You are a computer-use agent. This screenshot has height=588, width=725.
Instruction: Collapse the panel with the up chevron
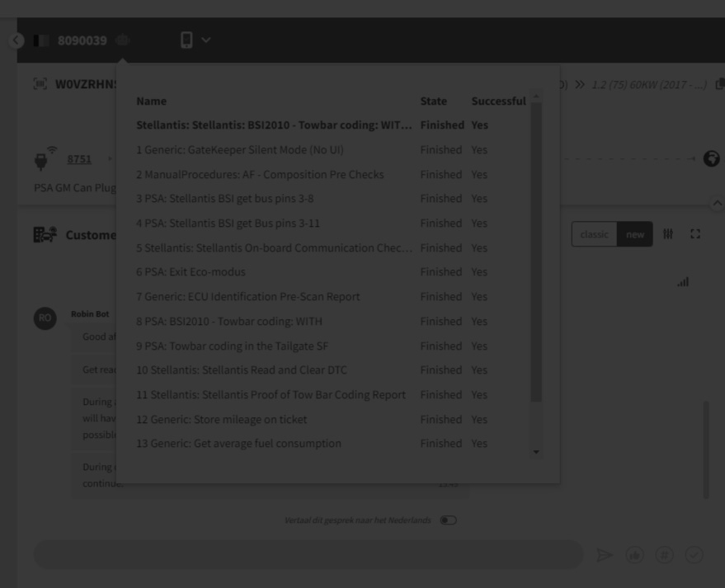717,203
